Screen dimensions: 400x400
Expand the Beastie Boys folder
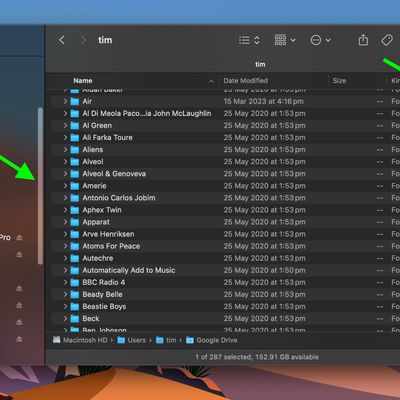[65, 307]
